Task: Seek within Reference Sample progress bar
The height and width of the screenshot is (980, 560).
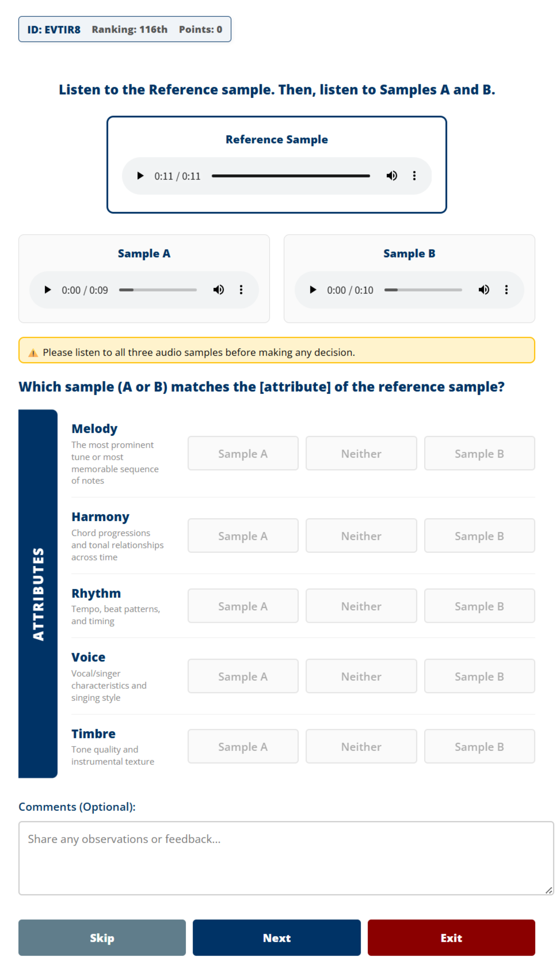Action: coord(291,176)
